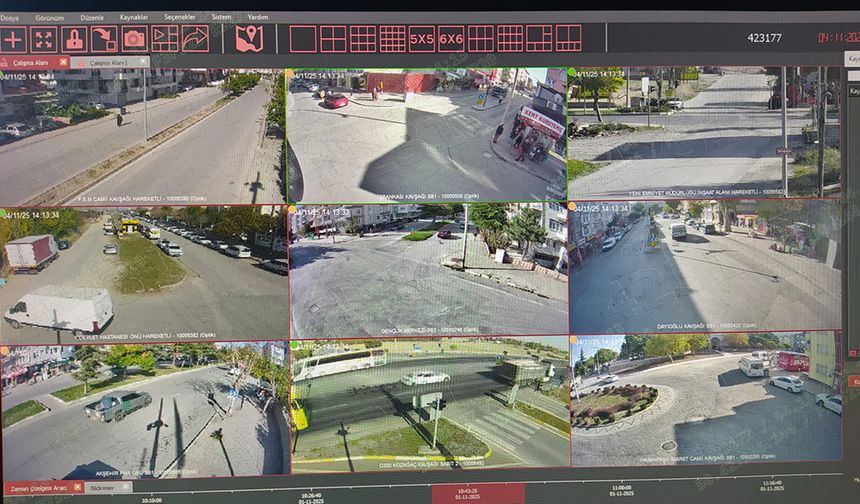Image resolution: width=860 pixels, height=504 pixels.
Task: Click the padlock lock icon in toolbar
Action: (x=74, y=39)
